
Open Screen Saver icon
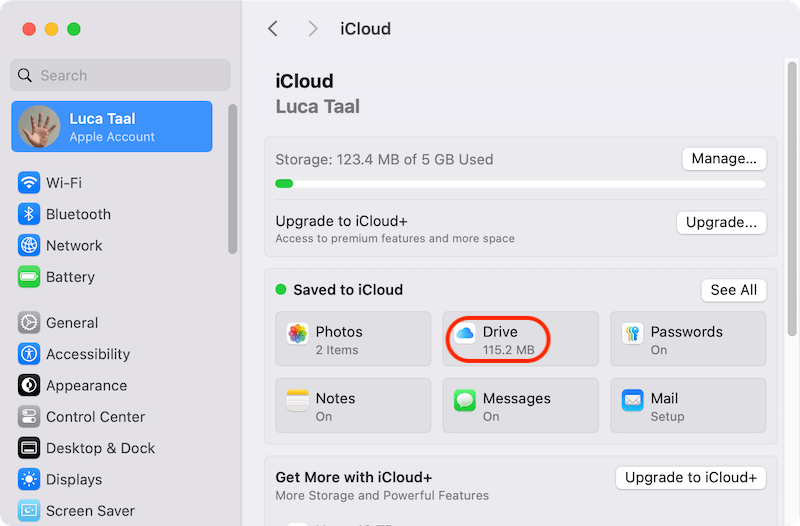[x=29, y=511]
